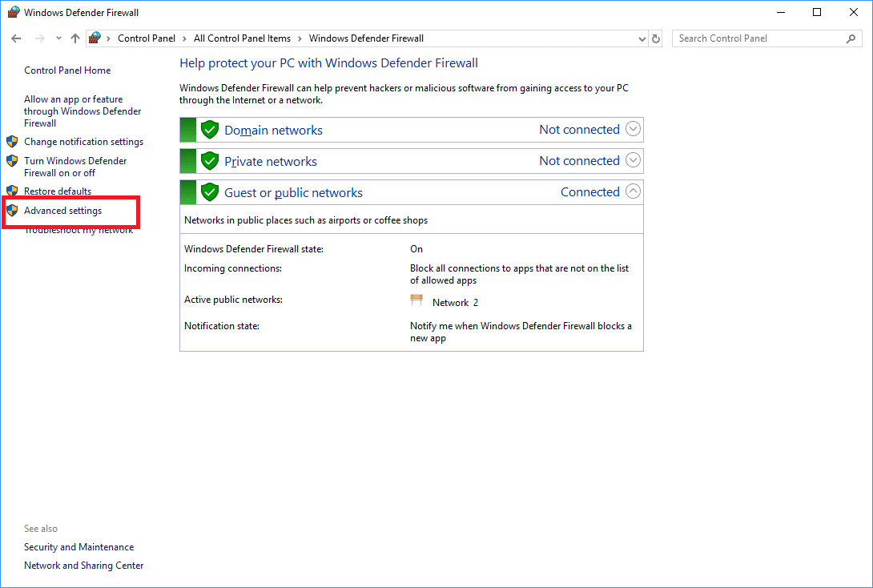Go up one level with Up arrow

(x=75, y=38)
